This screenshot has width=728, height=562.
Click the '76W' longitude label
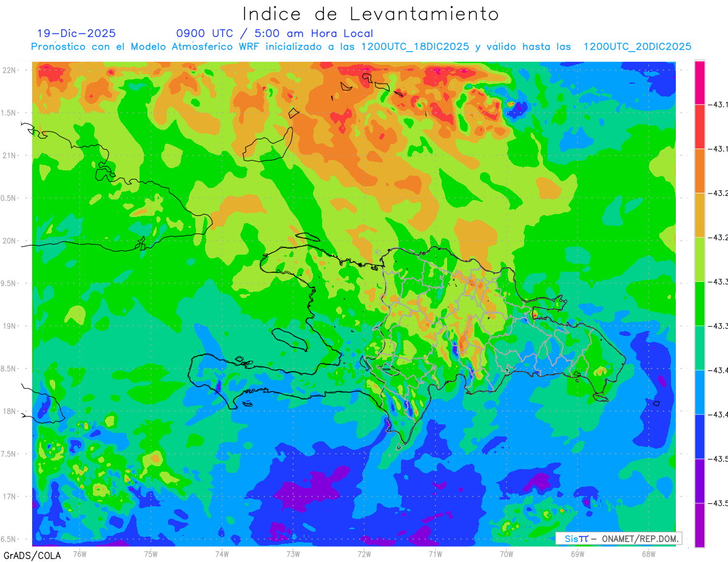click(79, 554)
